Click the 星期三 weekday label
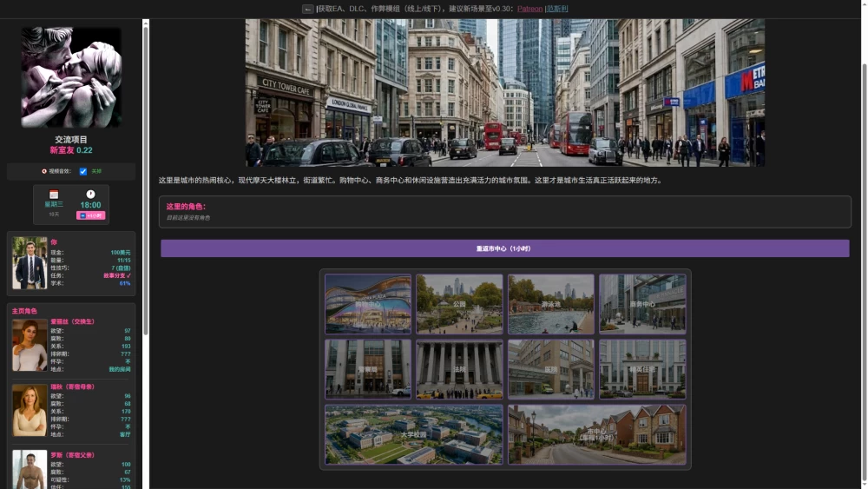Viewport: 868px width, 489px height. [x=54, y=204]
